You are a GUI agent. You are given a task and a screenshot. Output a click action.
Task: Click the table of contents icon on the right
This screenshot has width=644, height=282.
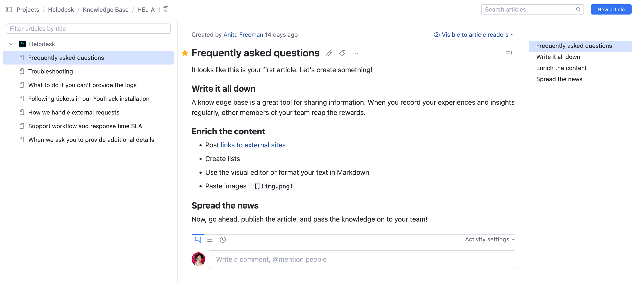point(509,53)
